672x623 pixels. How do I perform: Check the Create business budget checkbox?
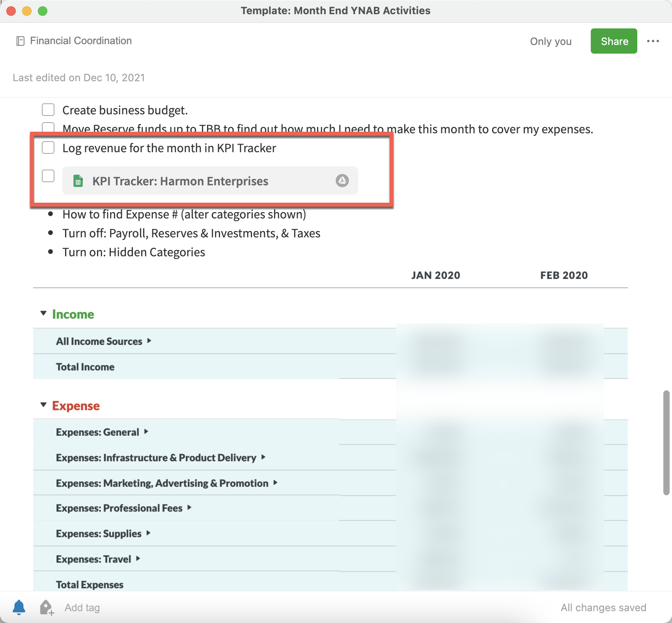coord(48,110)
